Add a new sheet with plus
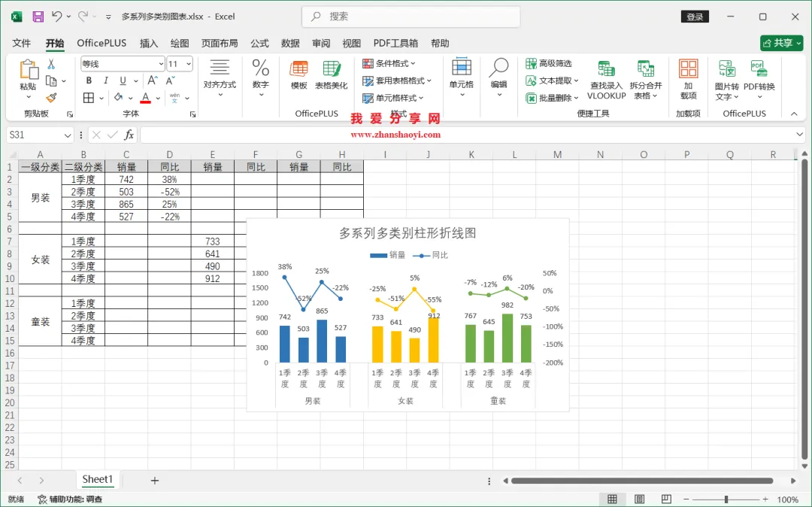Image resolution: width=812 pixels, height=507 pixels. pos(154,481)
